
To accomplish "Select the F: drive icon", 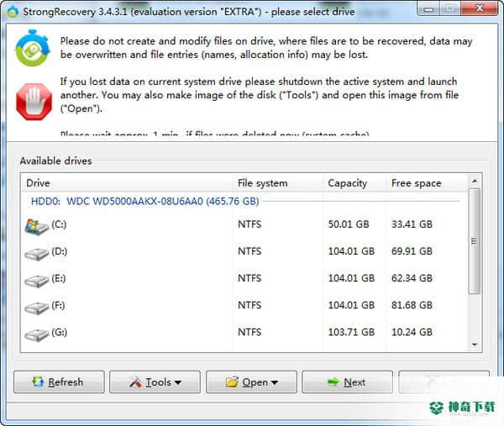I will 37,308.
